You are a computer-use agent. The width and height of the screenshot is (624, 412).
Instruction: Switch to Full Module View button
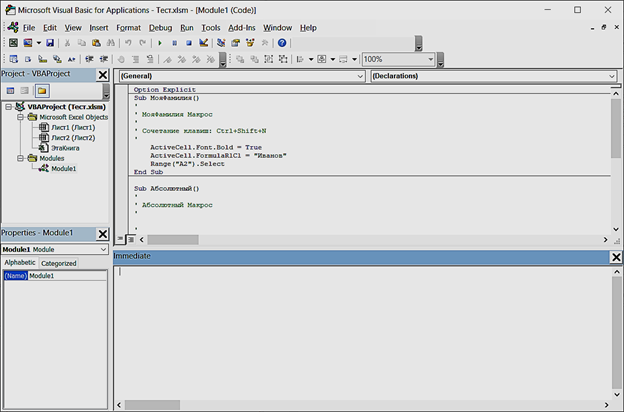point(131,239)
